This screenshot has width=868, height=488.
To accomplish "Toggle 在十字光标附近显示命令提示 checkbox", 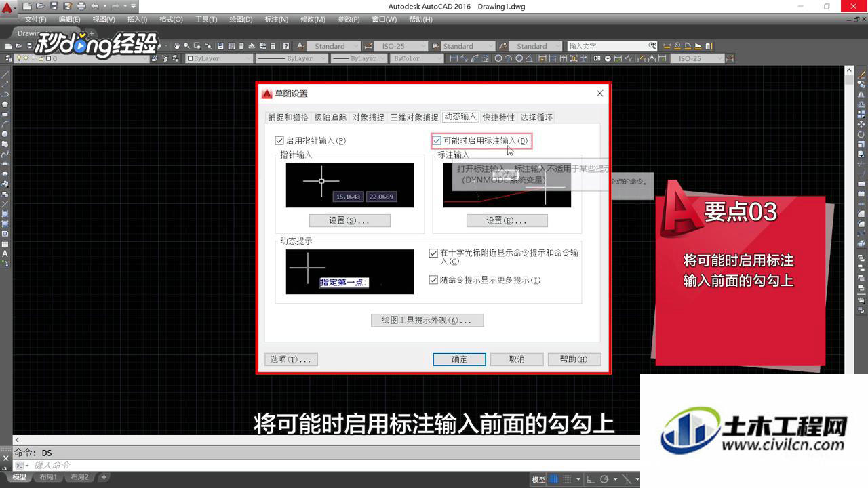I will click(433, 253).
